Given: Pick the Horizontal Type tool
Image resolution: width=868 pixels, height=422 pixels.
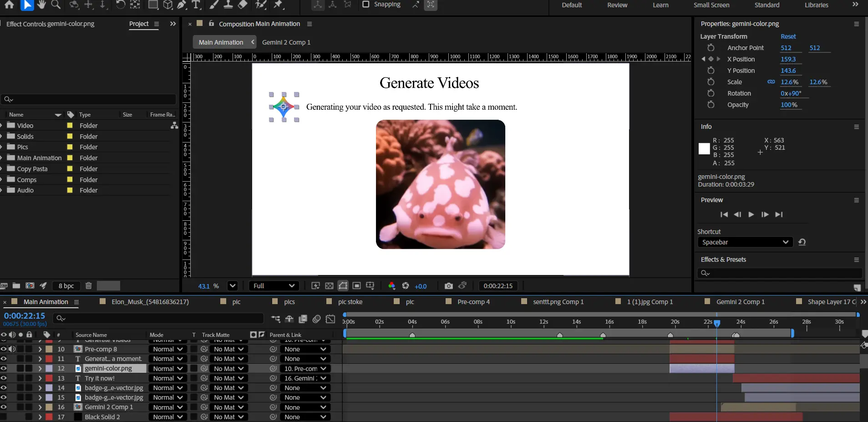Looking at the screenshot, I should pyautogui.click(x=196, y=5).
